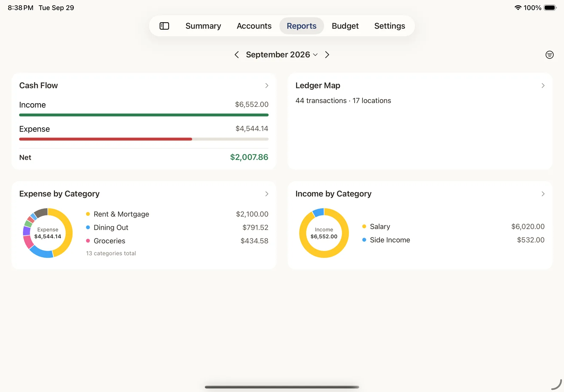Open the Ledger Map card title
The width and height of the screenshot is (564, 392).
pyautogui.click(x=318, y=86)
